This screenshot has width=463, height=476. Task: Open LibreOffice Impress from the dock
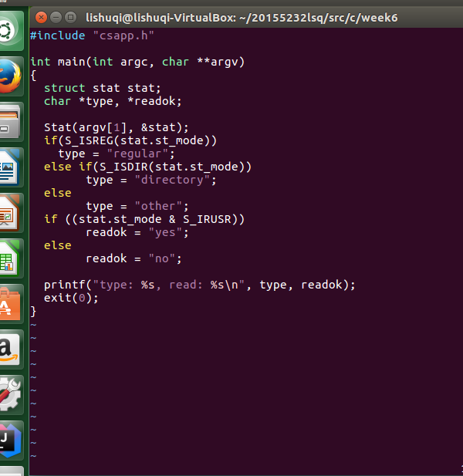click(x=10, y=213)
